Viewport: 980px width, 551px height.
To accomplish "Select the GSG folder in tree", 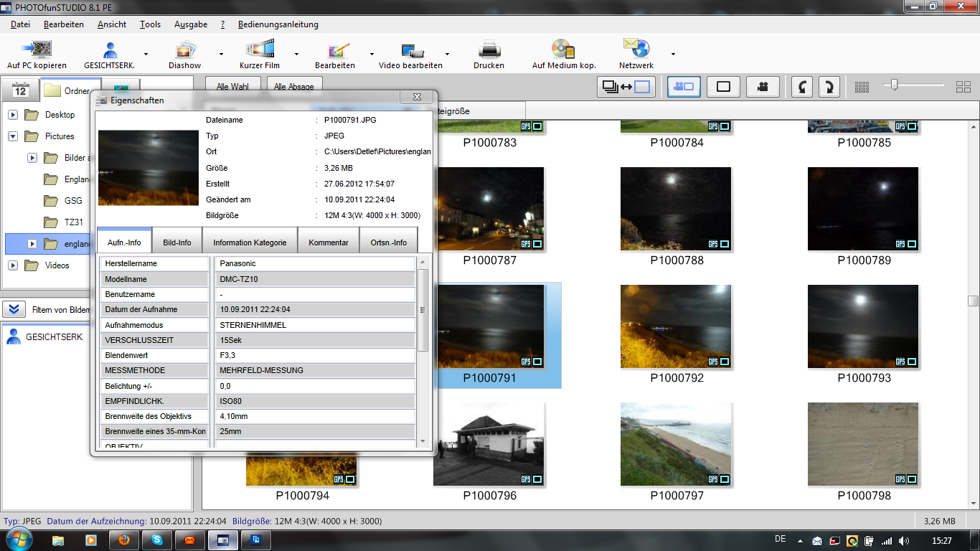I will coord(73,201).
